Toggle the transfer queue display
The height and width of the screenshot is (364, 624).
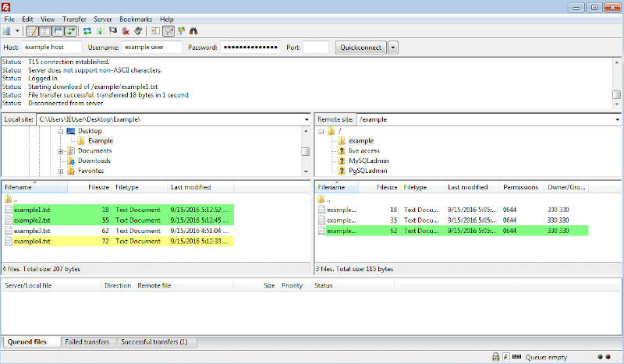coord(71,31)
